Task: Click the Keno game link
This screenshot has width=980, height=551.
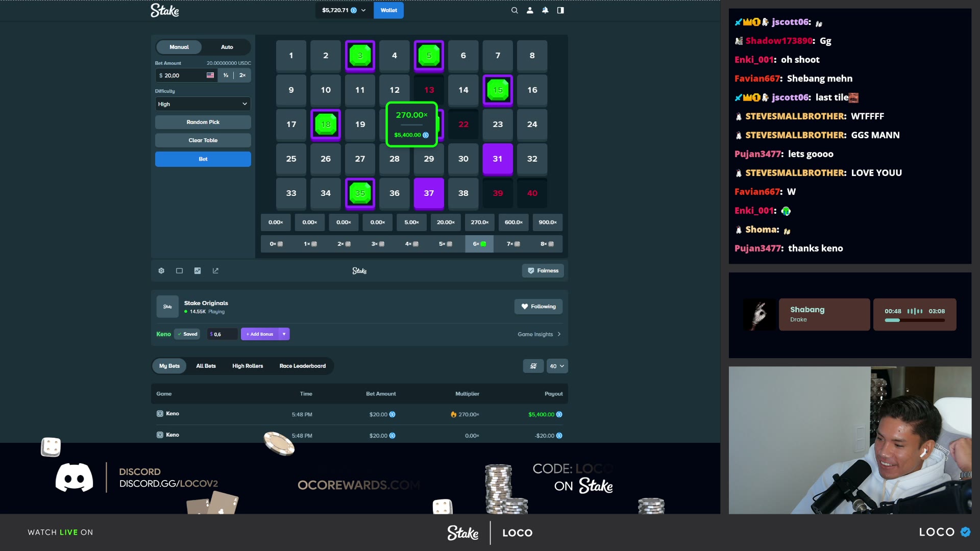Action: point(163,334)
